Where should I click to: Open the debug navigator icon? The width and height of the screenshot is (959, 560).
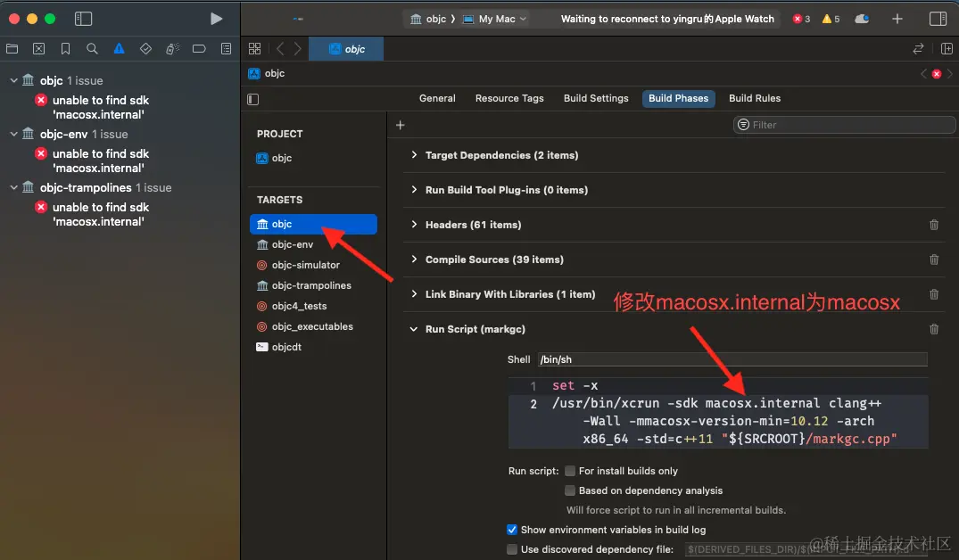click(172, 49)
